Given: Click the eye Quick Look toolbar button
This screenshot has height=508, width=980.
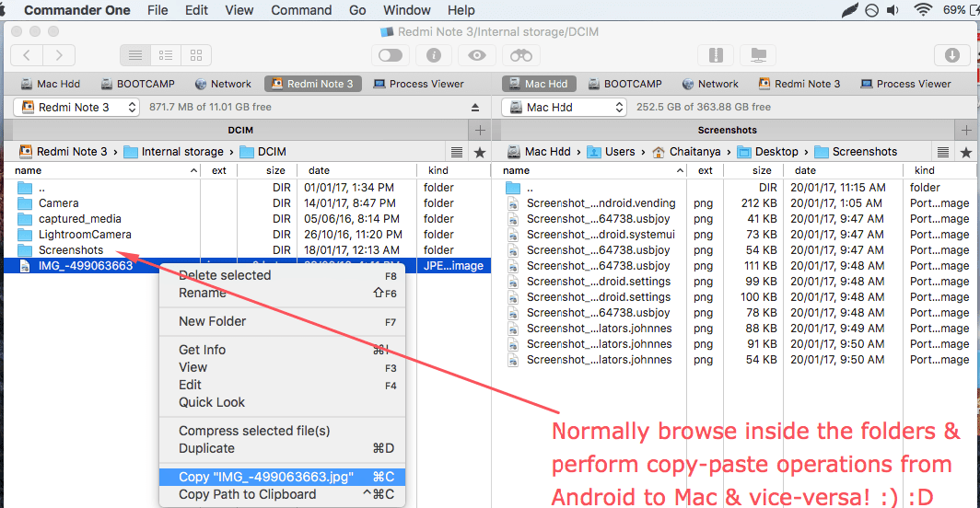Looking at the screenshot, I should click(x=477, y=55).
